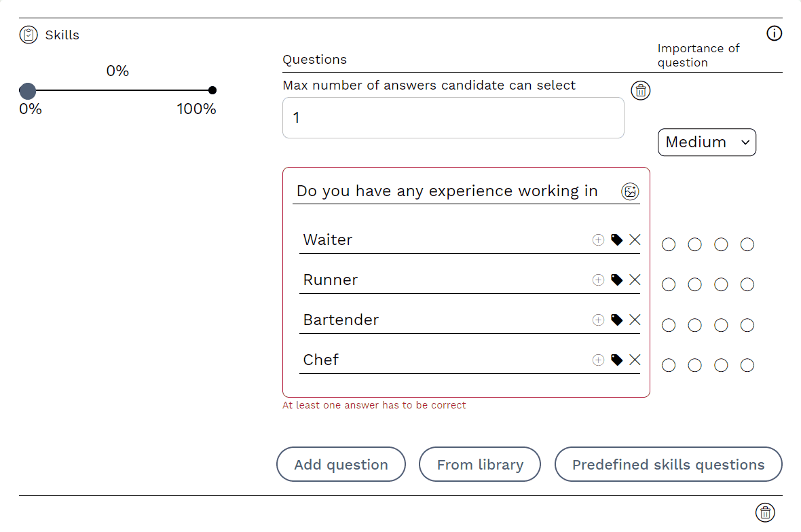
Task: Open the Medium importance dropdown
Action: click(707, 142)
